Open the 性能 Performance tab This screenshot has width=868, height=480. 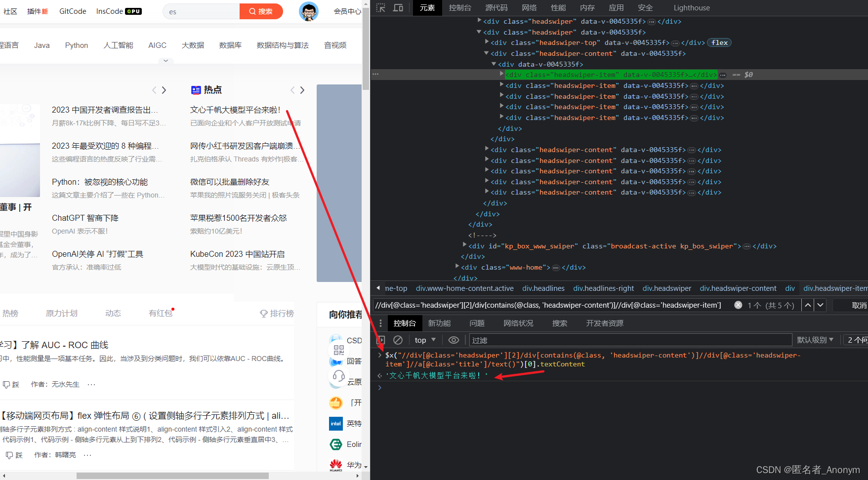558,8
